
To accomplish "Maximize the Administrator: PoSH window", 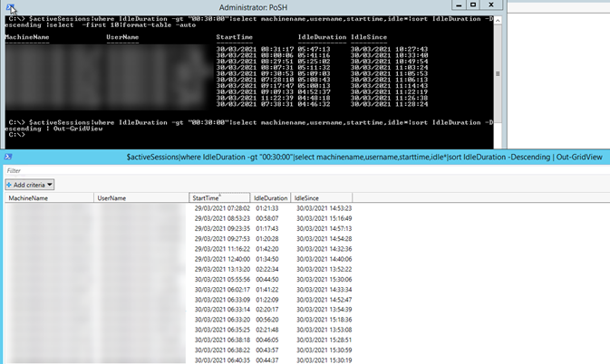I will coord(472,5).
